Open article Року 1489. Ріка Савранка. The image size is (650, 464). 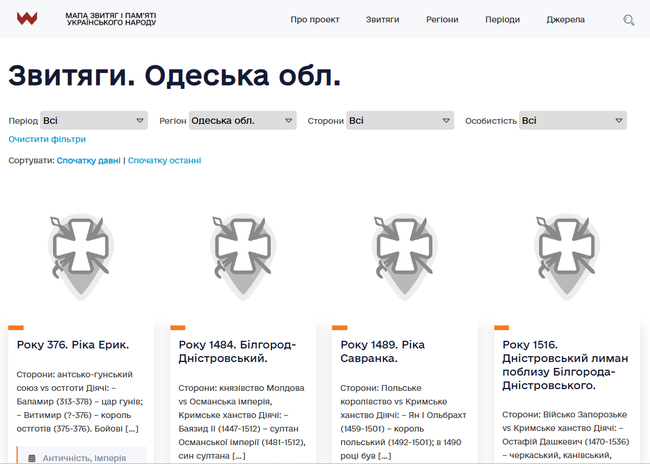pyautogui.click(x=383, y=351)
